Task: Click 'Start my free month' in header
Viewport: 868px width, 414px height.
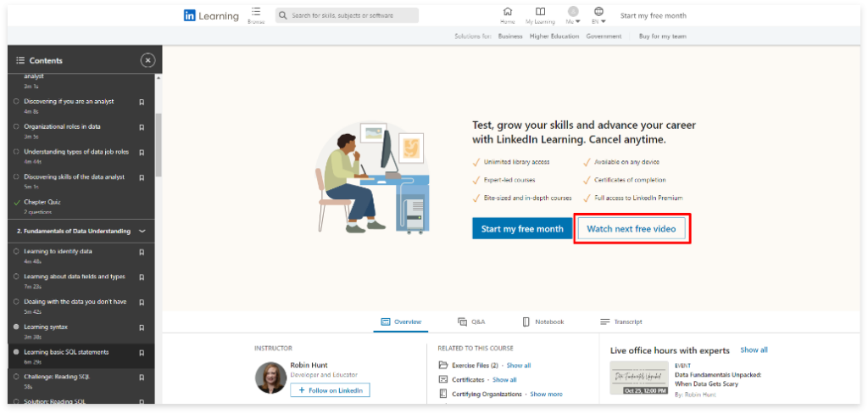Action: 654,15
